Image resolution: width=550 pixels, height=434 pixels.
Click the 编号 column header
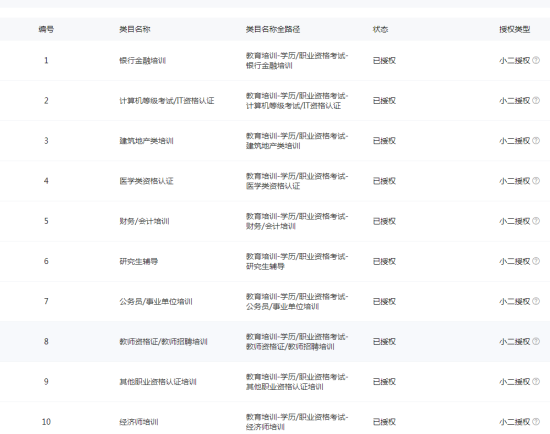[x=46, y=29]
